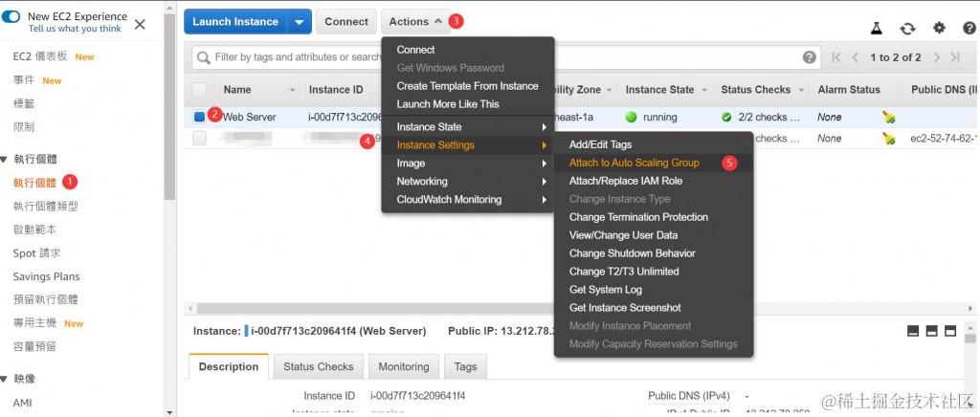Select Create Template From Instance
The width and height of the screenshot is (980, 417).
[468, 86]
